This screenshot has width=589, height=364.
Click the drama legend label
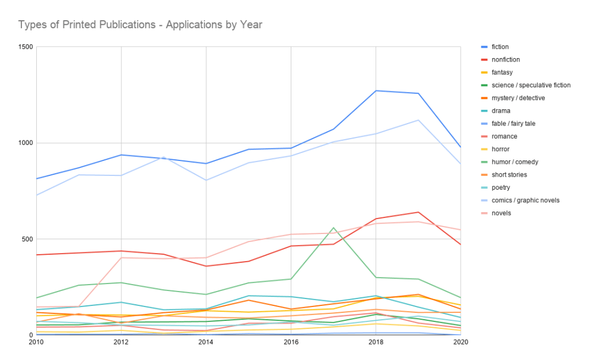501,111
